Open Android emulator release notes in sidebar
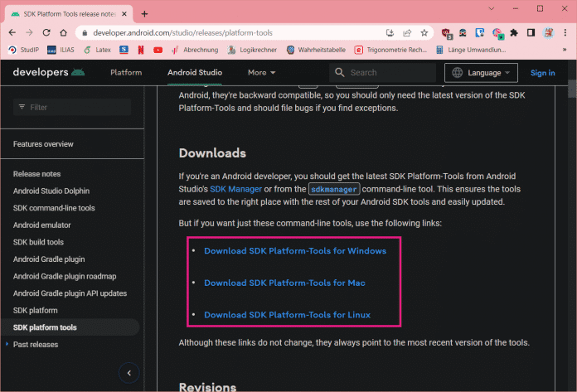577x392 pixels. [41, 225]
